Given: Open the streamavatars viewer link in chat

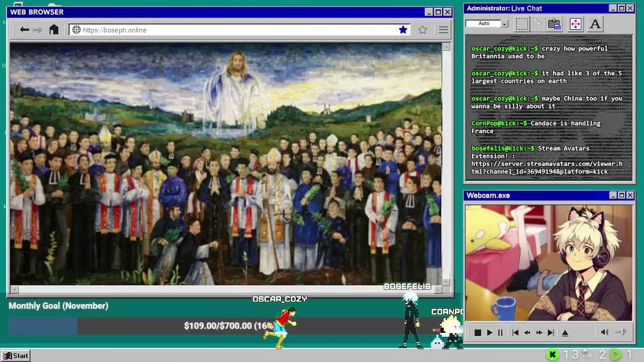Looking at the screenshot, I should tap(546, 168).
